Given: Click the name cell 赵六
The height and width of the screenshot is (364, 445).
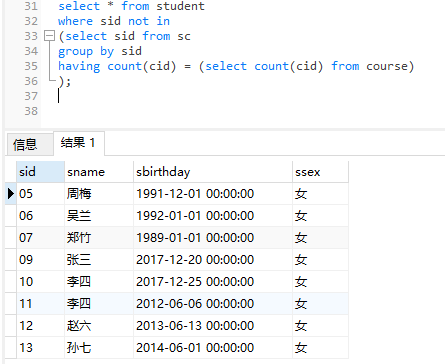Looking at the screenshot, I should point(99,326).
